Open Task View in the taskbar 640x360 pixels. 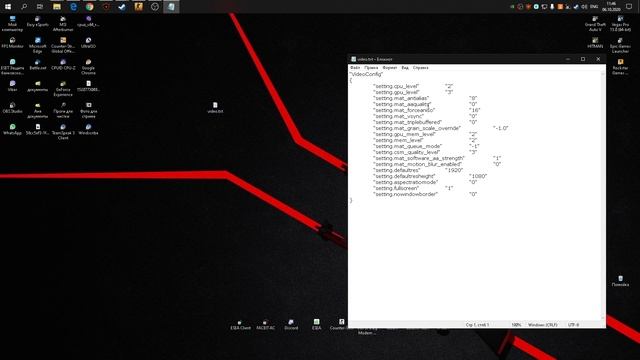tap(40, 7)
